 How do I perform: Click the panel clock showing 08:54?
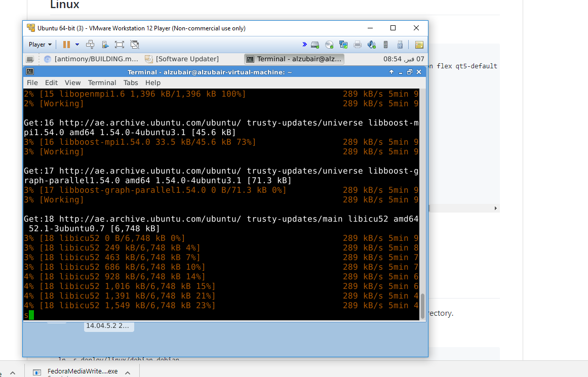click(404, 59)
